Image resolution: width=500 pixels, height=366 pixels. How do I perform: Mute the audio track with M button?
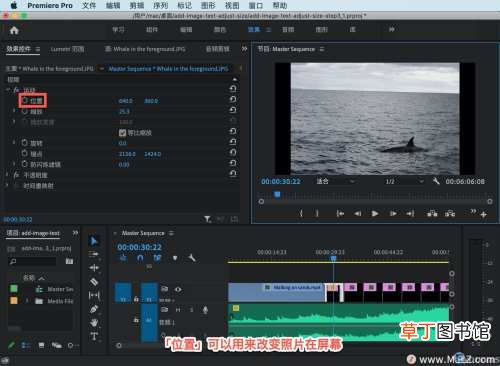[x=178, y=310]
